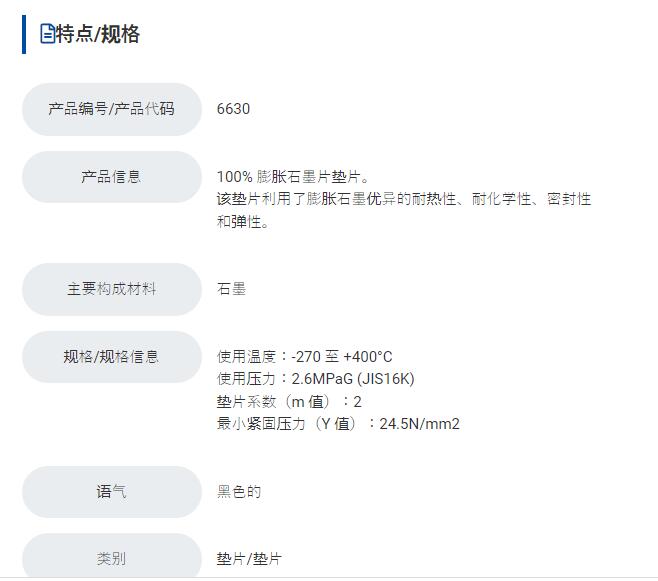Image resolution: width=658 pixels, height=581 pixels.
Task: Click the blue vertical bar beside the heading
Action: [x=24, y=34]
